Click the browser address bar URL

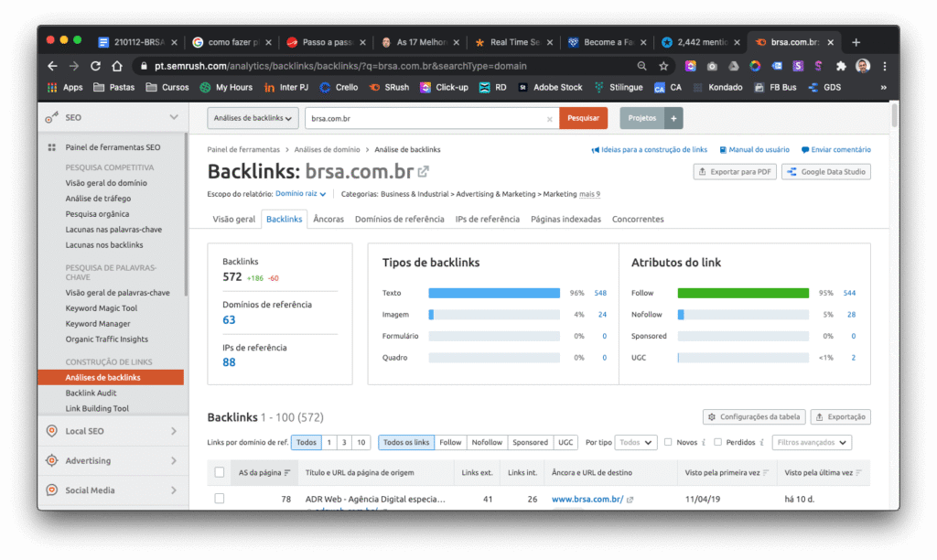tap(340, 66)
